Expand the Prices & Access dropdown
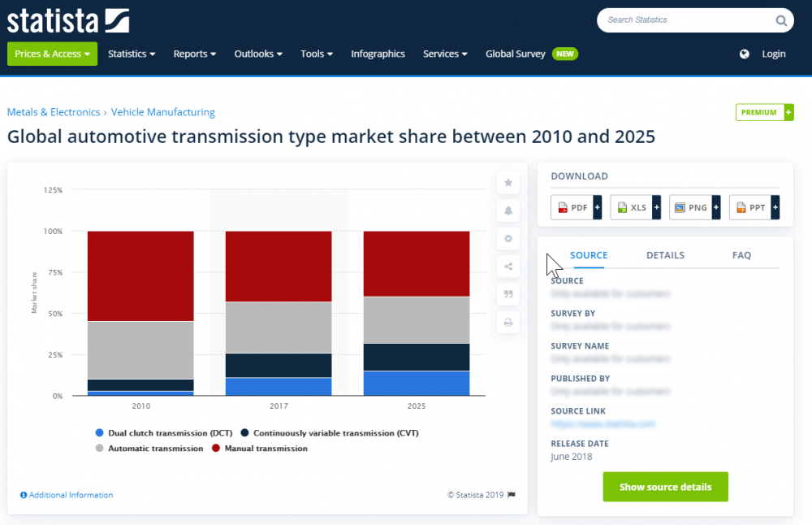The width and height of the screenshot is (812, 525). coord(52,54)
